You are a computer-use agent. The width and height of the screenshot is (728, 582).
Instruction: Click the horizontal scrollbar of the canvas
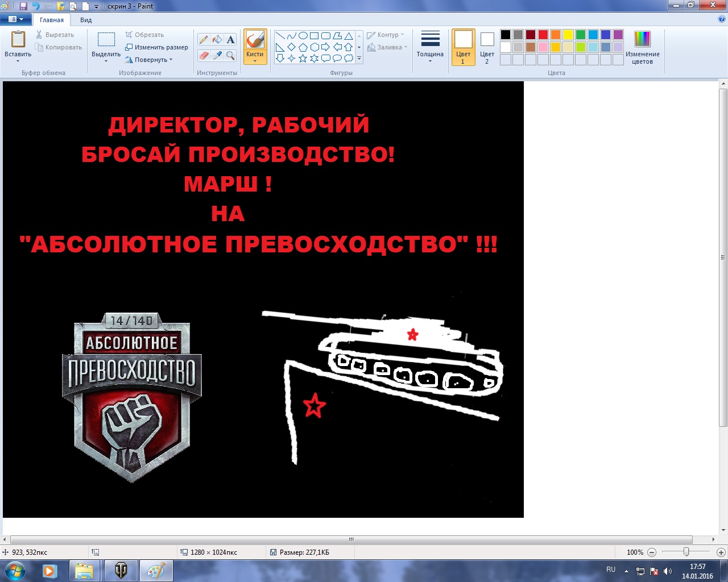[351, 539]
